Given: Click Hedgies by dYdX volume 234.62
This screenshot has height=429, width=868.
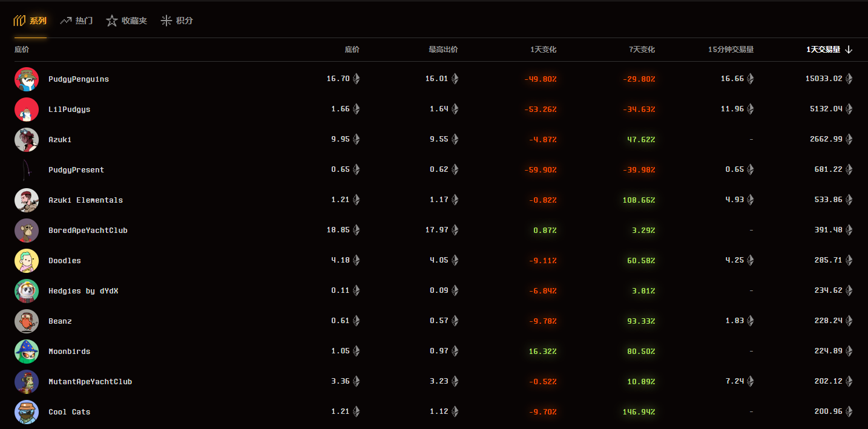Looking at the screenshot, I should tap(828, 291).
